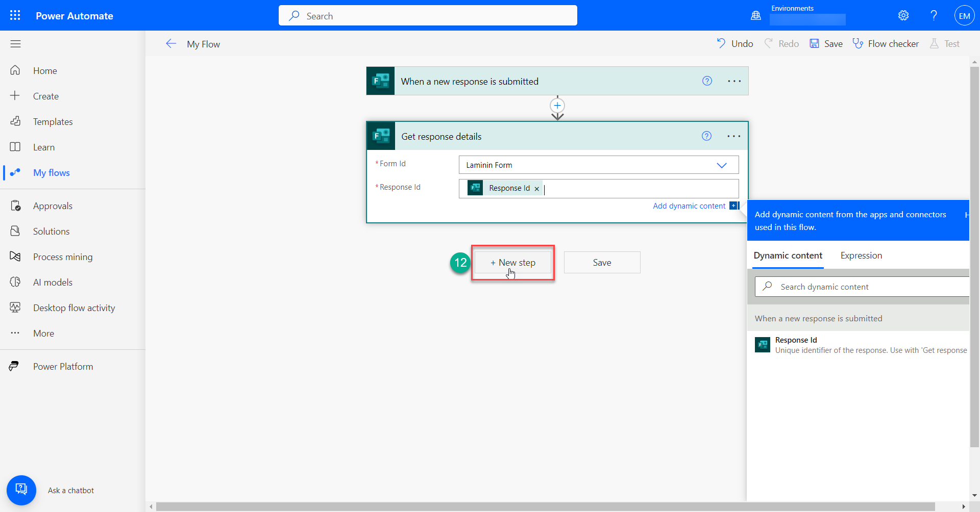Viewport: 980px width, 512px height.
Task: Insert a step with the plus connector
Action: click(557, 106)
